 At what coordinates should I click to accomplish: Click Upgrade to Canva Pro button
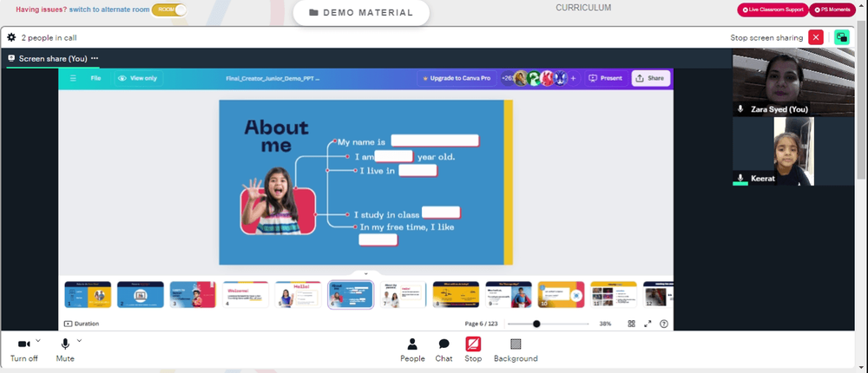click(457, 79)
